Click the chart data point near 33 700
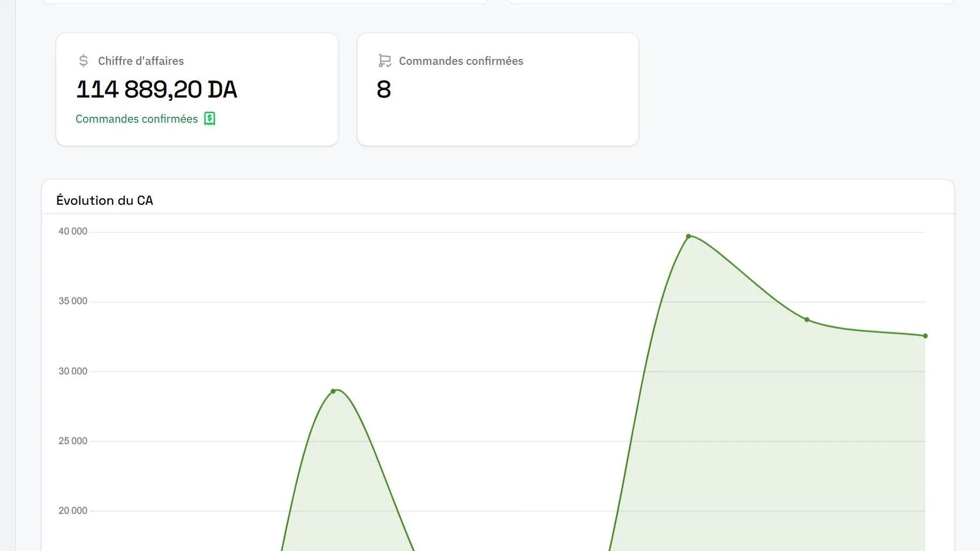The image size is (980, 551). 807,320
